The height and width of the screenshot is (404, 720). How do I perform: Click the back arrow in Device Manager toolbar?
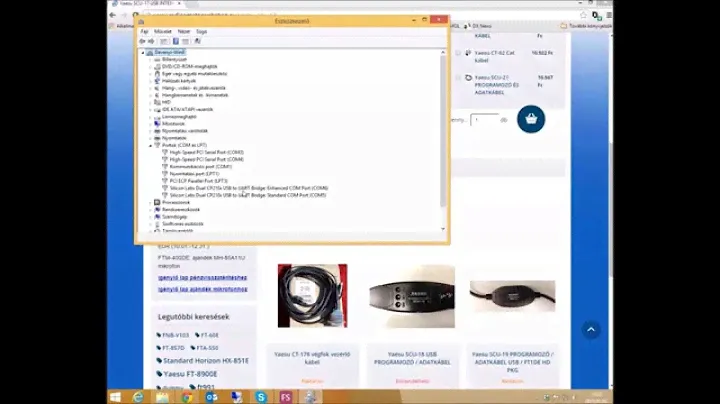click(x=144, y=41)
